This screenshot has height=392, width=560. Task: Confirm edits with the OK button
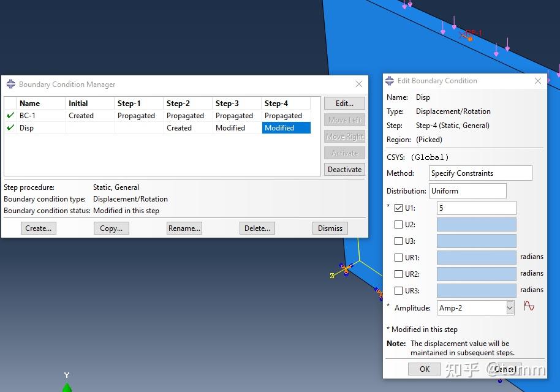pyautogui.click(x=424, y=369)
